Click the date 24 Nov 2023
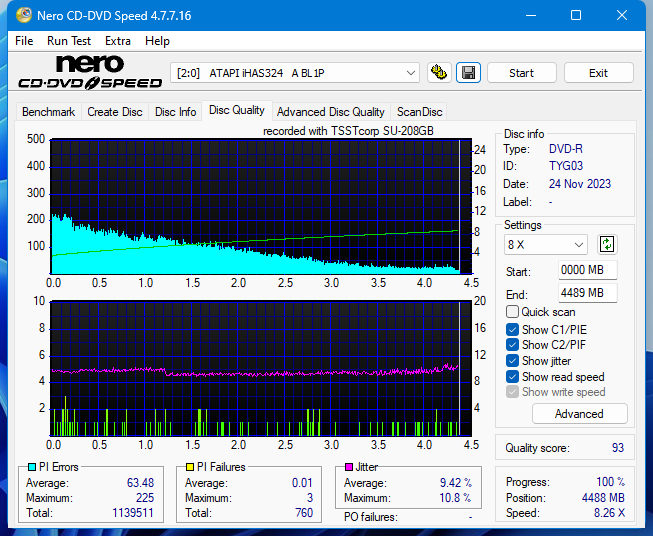This screenshot has width=653, height=536. point(580,184)
